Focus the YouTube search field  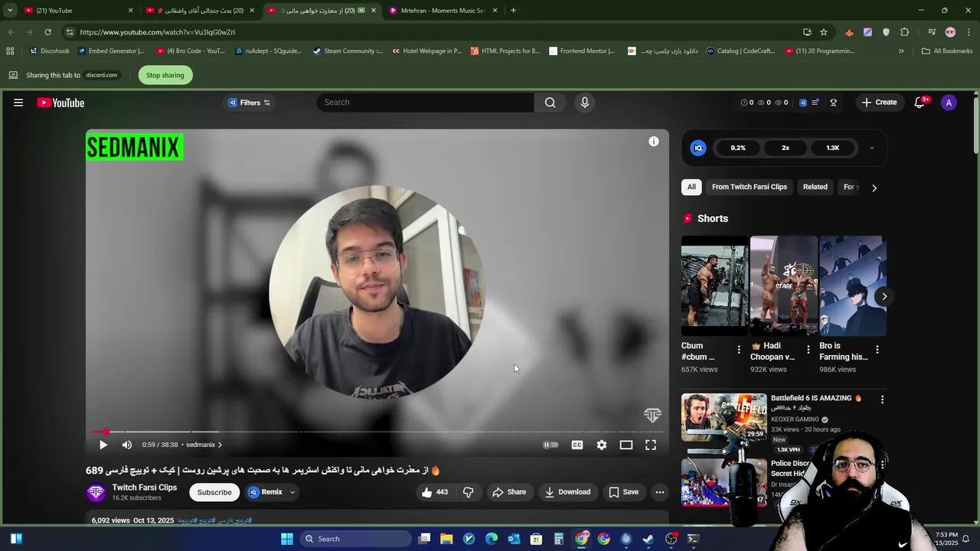[x=425, y=103]
